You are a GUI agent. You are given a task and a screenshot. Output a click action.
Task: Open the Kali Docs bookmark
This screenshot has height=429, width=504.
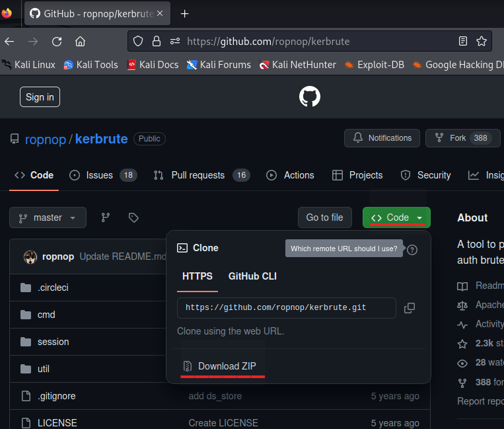coord(153,65)
